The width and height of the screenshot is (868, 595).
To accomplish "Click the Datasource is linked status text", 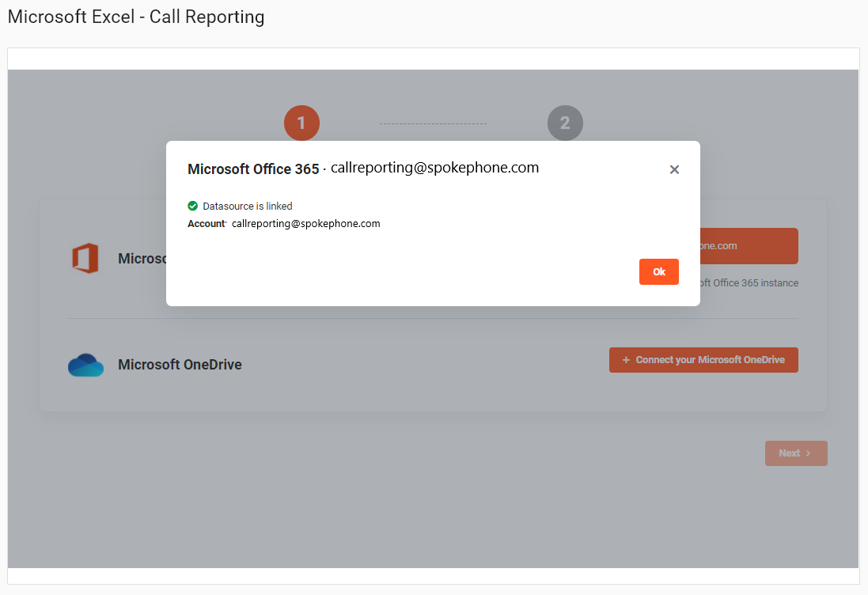I will coord(248,206).
